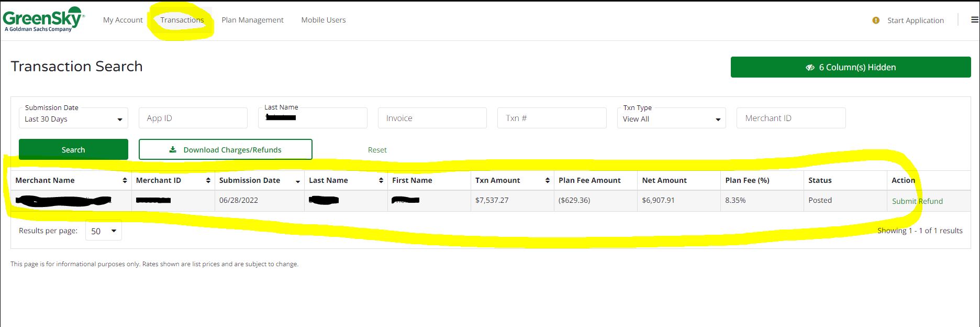Go to Plan Management tab
980x327 pixels.
(x=252, y=20)
